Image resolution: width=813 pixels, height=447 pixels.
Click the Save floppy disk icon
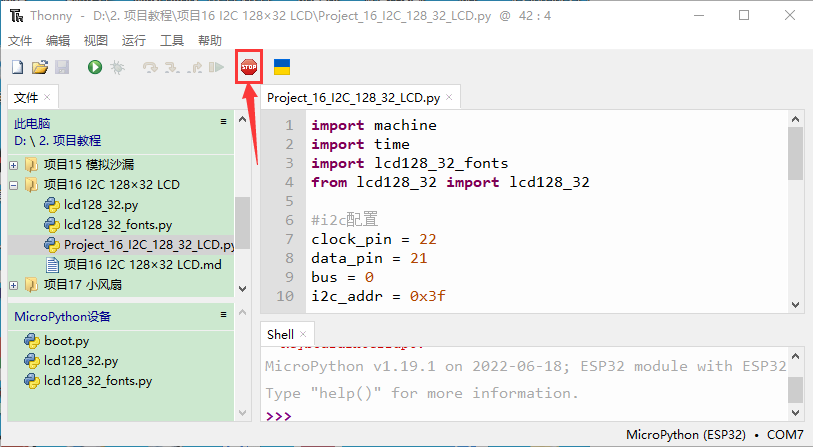click(62, 67)
